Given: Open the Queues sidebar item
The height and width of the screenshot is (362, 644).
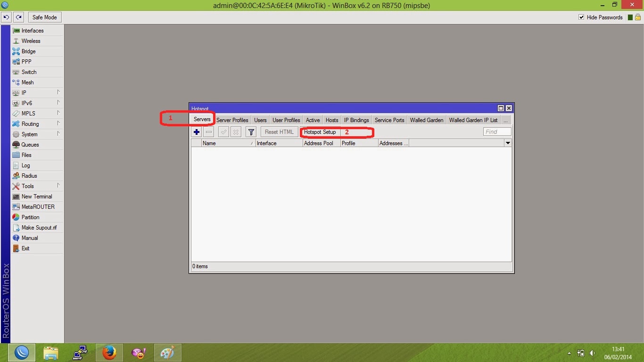Looking at the screenshot, I should coord(37,145).
